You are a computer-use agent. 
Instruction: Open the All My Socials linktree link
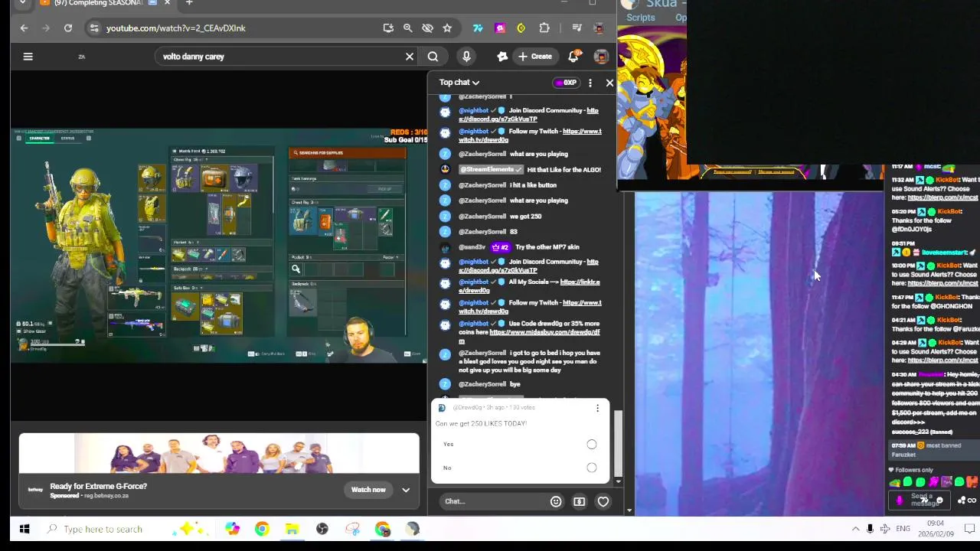click(530, 286)
